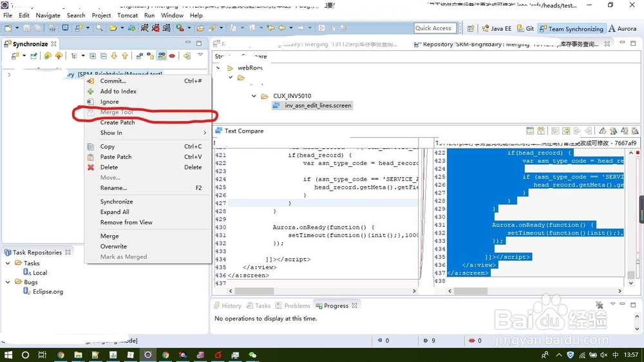Viewport: 644px width, 362px height.
Task: Click Next Difference icon in Text Compare toolbar
Action: [603, 131]
